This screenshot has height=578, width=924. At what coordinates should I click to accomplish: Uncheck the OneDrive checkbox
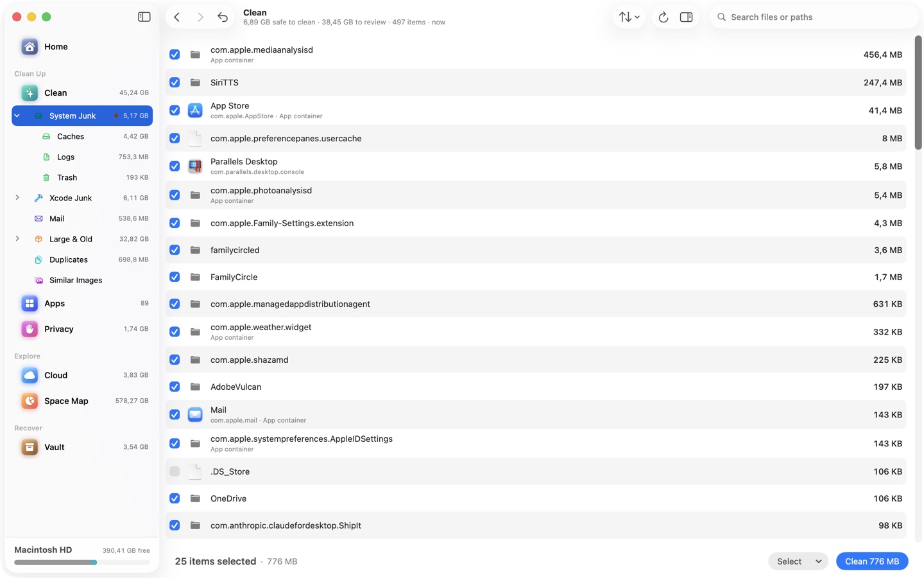tap(175, 498)
